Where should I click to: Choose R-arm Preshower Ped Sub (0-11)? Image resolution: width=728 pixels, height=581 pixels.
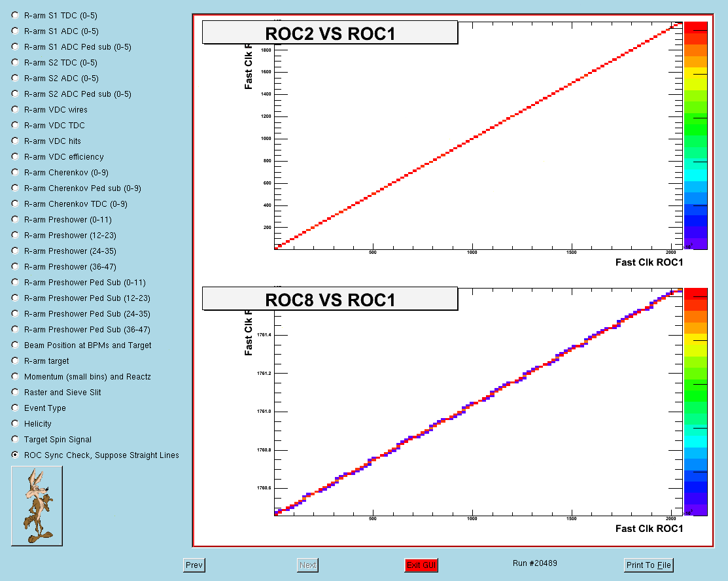[15, 283]
